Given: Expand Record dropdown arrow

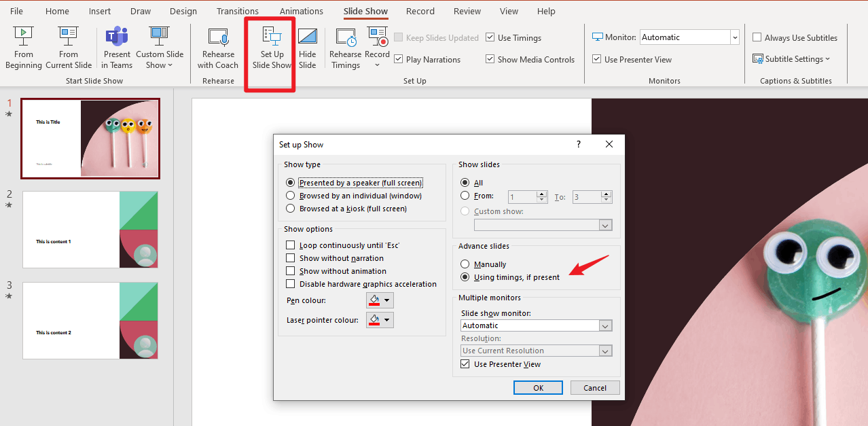Looking at the screenshot, I should pos(377,65).
